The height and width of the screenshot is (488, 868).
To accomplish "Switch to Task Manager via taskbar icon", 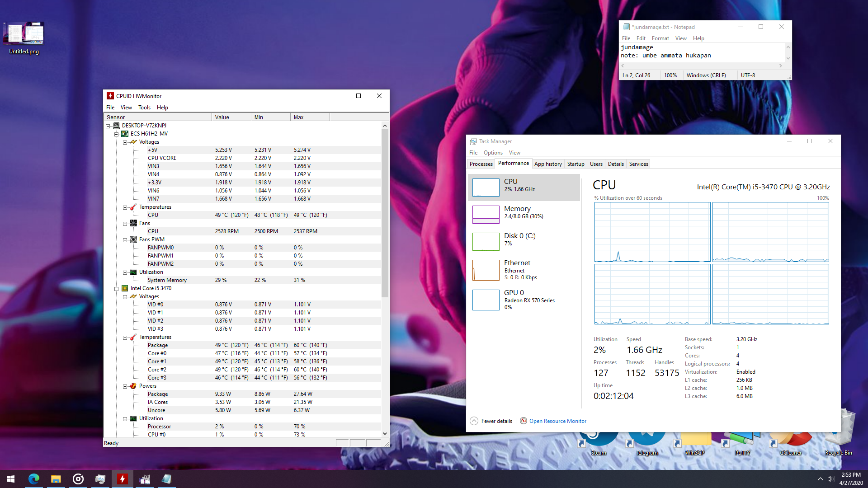I will tap(100, 479).
